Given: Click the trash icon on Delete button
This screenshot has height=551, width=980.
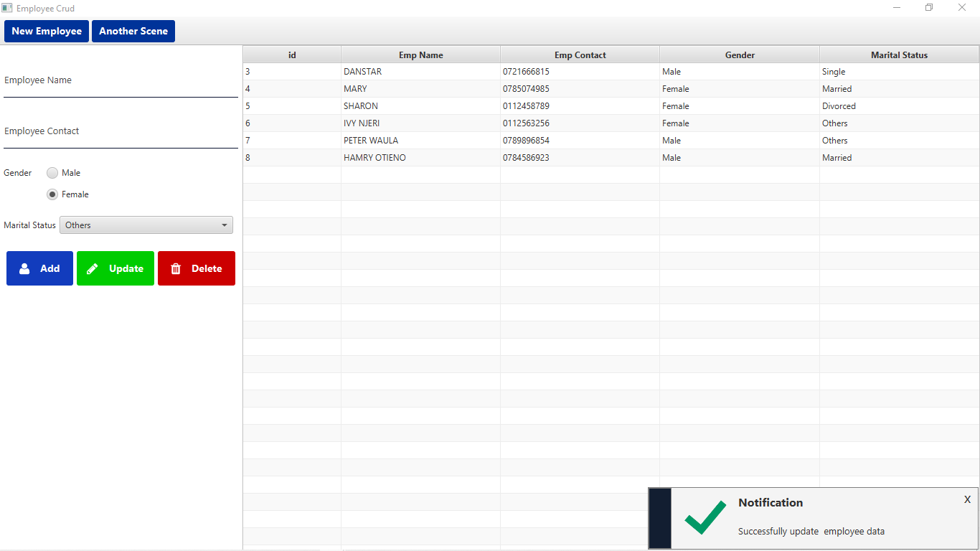Looking at the screenshot, I should [x=176, y=268].
